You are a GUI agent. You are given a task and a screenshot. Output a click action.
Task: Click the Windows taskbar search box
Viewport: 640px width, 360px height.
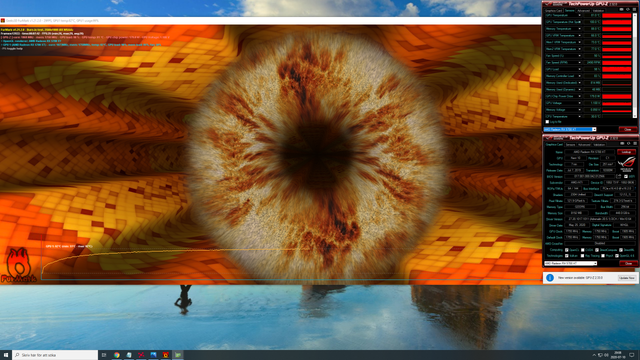coord(55,355)
